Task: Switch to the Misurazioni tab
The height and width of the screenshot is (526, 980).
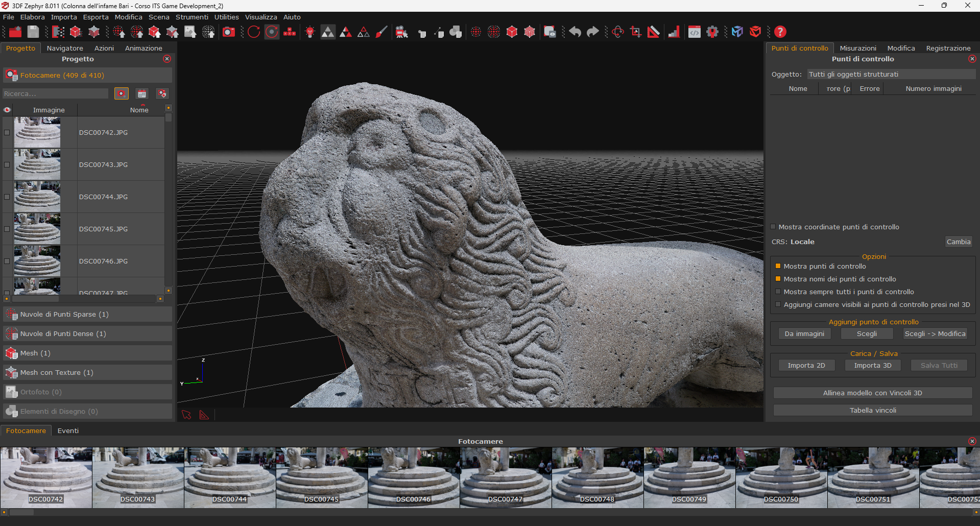Action: click(857, 48)
